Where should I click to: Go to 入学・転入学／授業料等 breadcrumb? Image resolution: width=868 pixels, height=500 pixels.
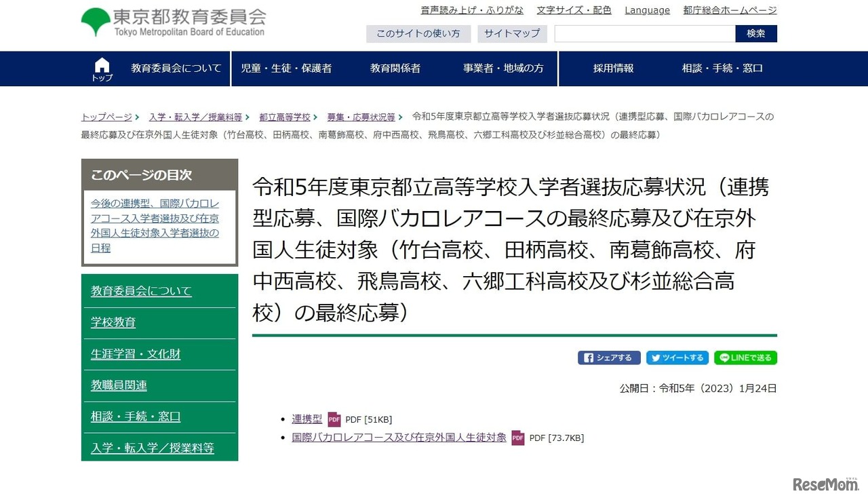[195, 117]
